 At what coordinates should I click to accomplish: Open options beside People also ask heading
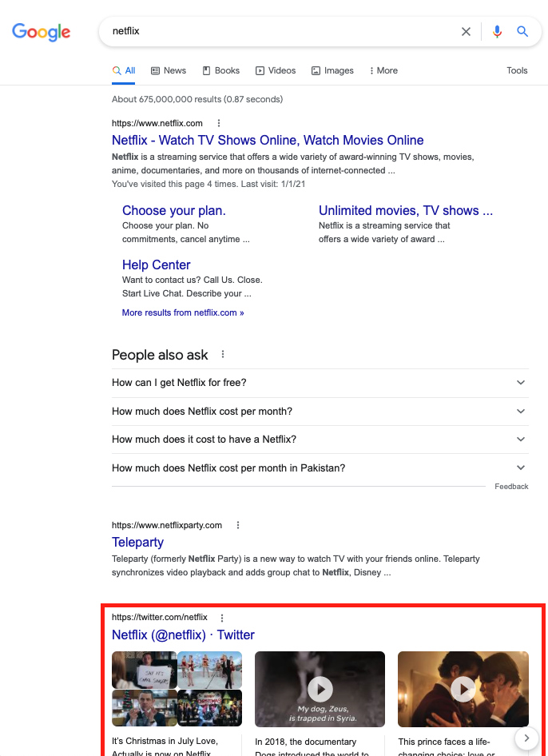pyautogui.click(x=223, y=354)
